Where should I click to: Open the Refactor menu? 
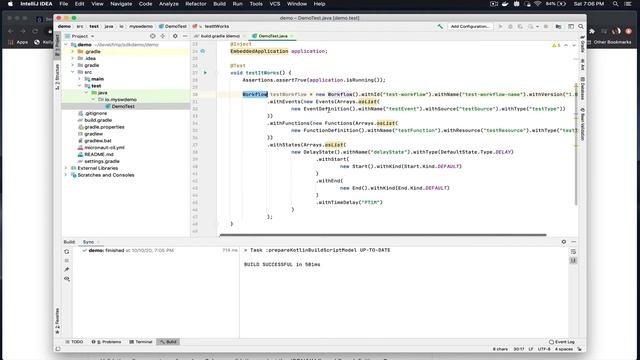pyautogui.click(x=196, y=4)
